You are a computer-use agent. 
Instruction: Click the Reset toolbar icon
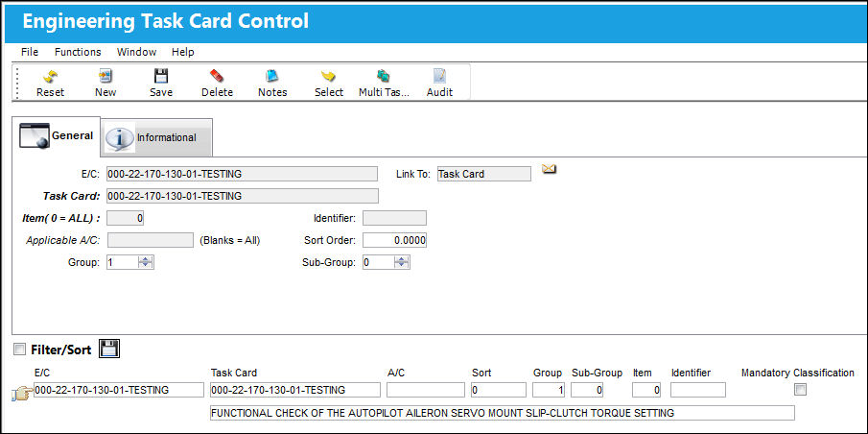click(x=51, y=77)
